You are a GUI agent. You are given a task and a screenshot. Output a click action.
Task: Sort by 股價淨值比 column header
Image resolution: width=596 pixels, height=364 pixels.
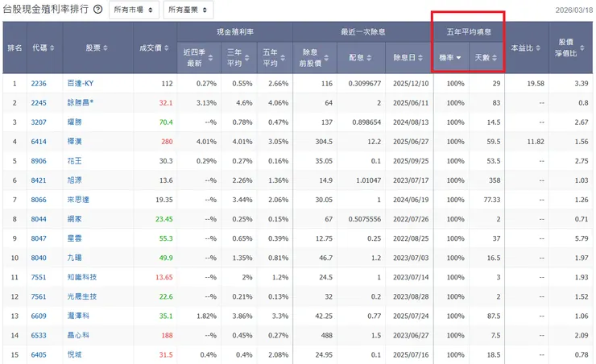(569, 48)
